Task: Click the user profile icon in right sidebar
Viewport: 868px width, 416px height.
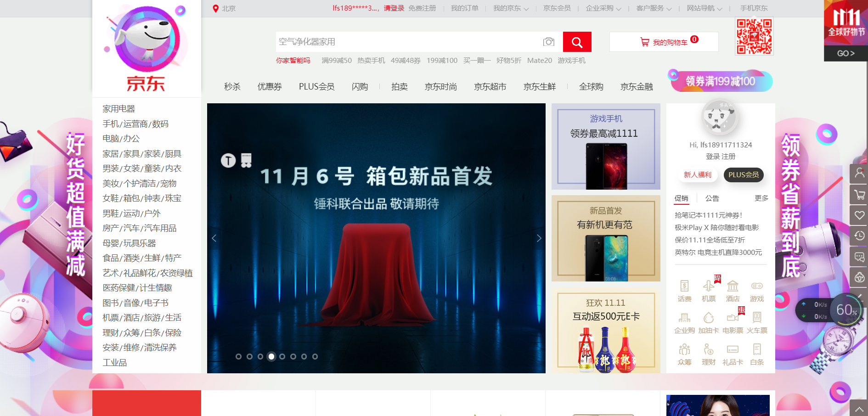Action: coord(859,173)
